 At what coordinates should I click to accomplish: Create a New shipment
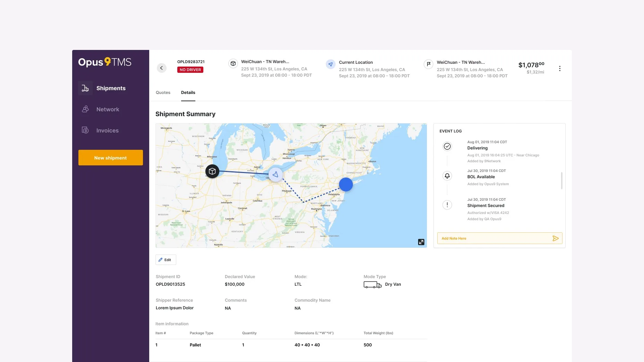coord(111,158)
